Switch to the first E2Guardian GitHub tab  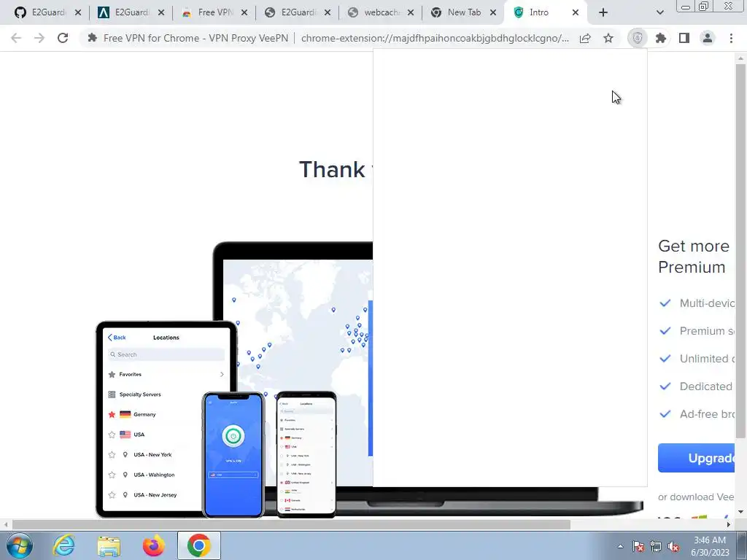click(41, 12)
